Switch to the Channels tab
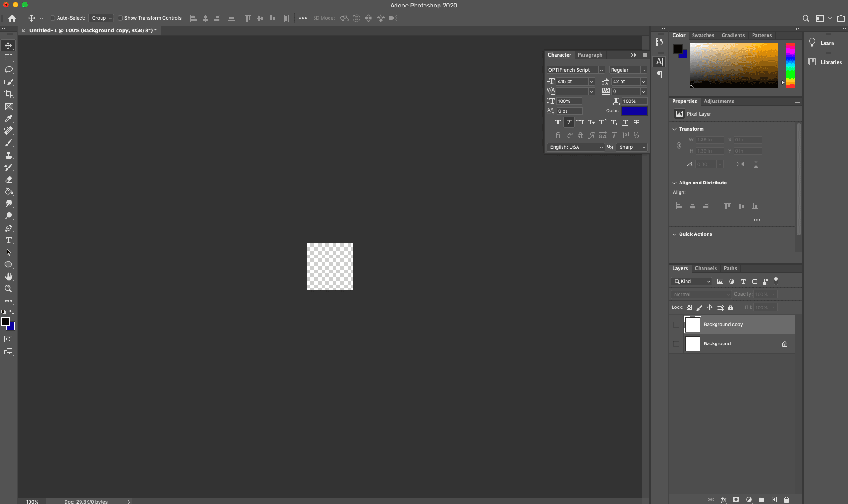The height and width of the screenshot is (504, 848). pos(705,269)
